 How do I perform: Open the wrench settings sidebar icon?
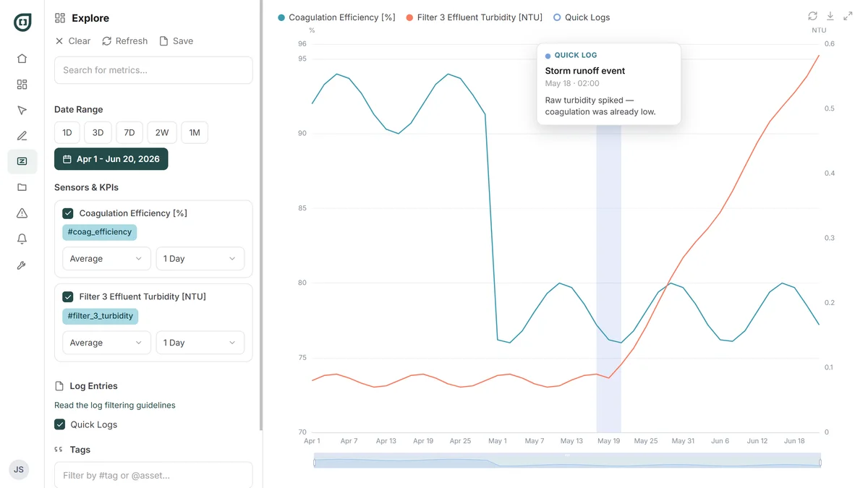coord(22,265)
